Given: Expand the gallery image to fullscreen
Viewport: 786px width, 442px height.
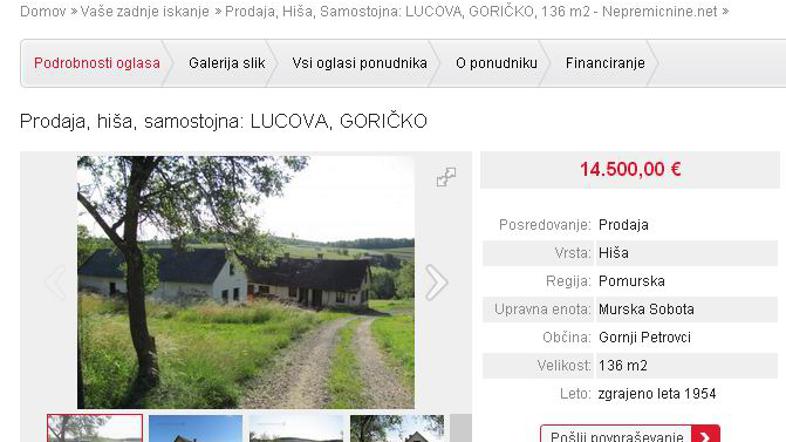Looking at the screenshot, I should (x=446, y=177).
